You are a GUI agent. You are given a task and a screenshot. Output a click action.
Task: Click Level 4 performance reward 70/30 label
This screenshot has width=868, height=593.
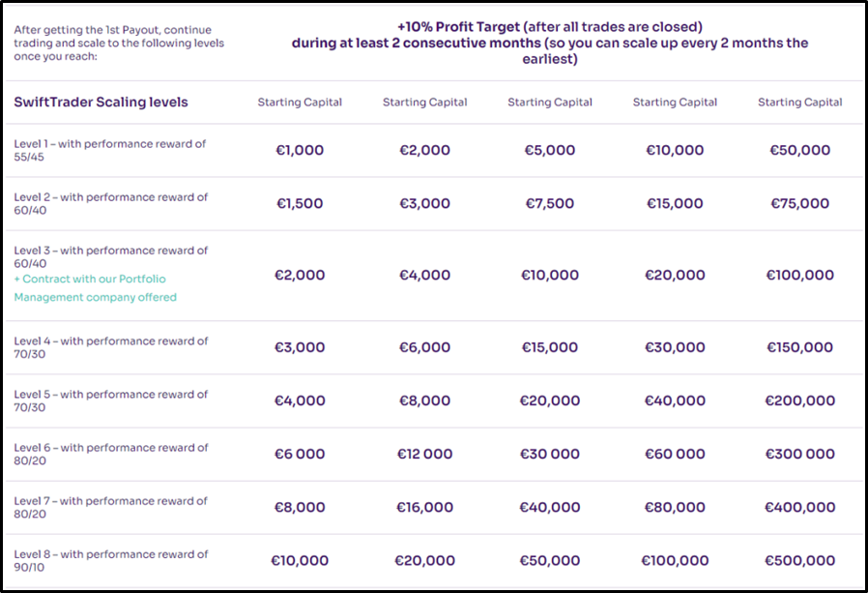(111, 347)
